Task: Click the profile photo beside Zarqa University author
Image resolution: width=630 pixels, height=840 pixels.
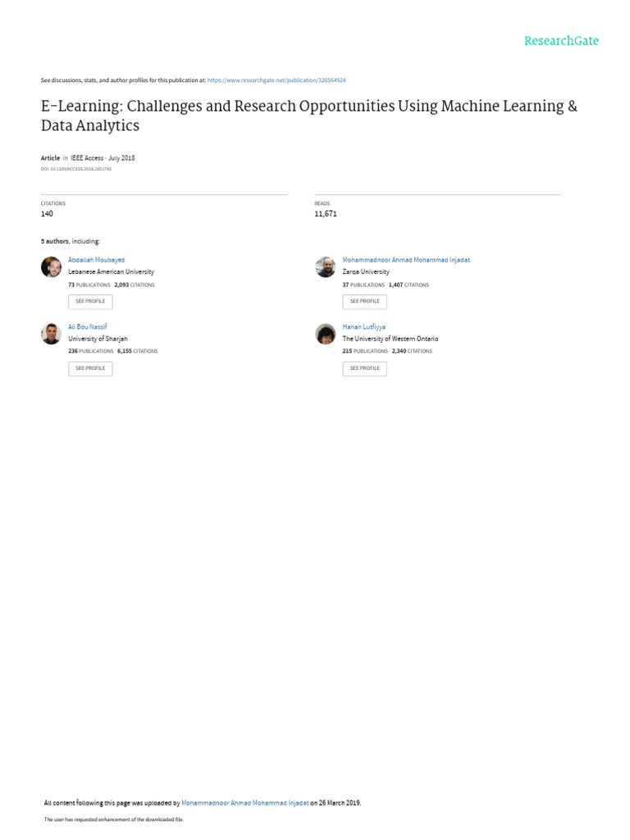Action: click(325, 267)
